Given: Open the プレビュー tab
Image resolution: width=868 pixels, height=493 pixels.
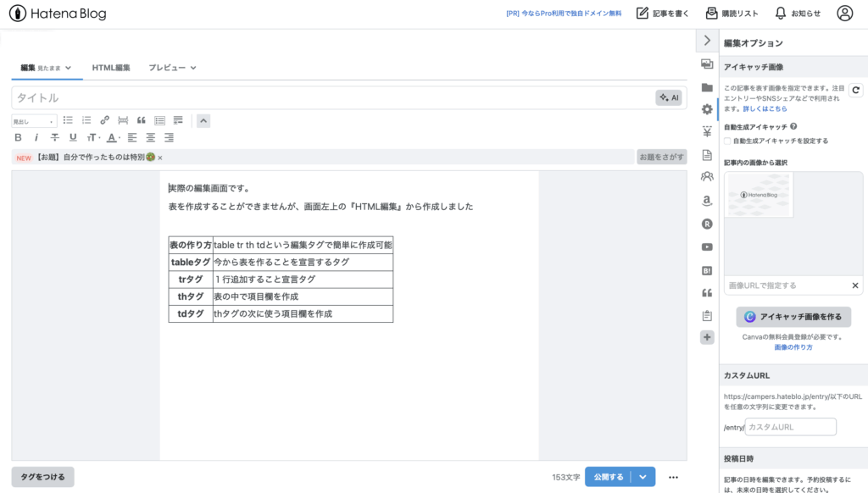Looking at the screenshot, I should click(x=172, y=68).
